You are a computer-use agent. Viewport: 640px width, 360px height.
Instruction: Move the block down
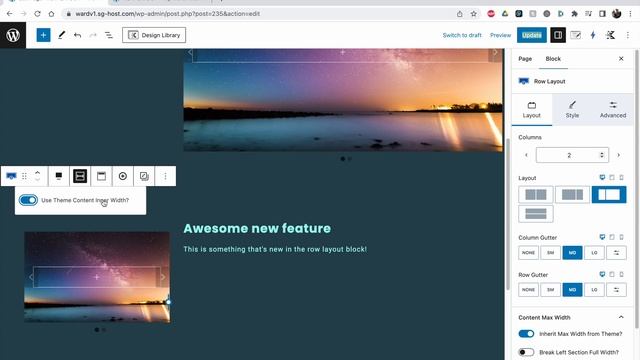point(37,180)
